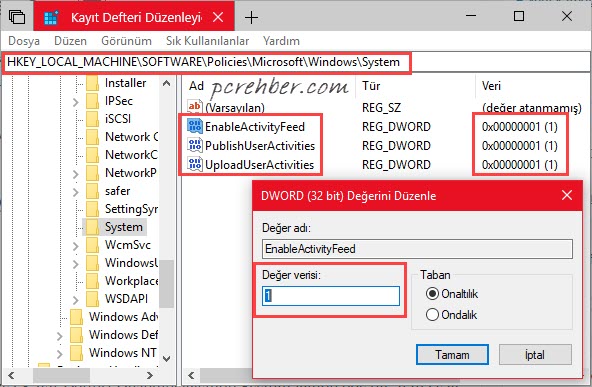Click tree horizontal scroll right arrow
This screenshot has height=387, width=592.
pos(150,375)
